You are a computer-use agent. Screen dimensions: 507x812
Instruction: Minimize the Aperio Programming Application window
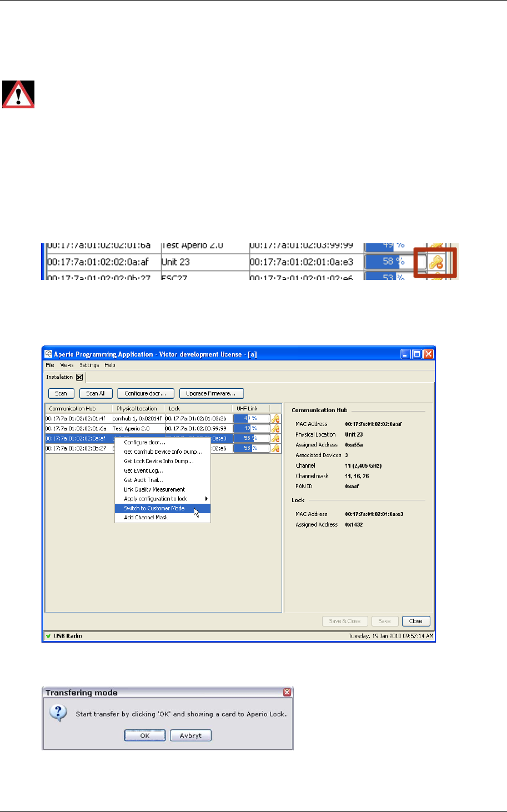406,354
